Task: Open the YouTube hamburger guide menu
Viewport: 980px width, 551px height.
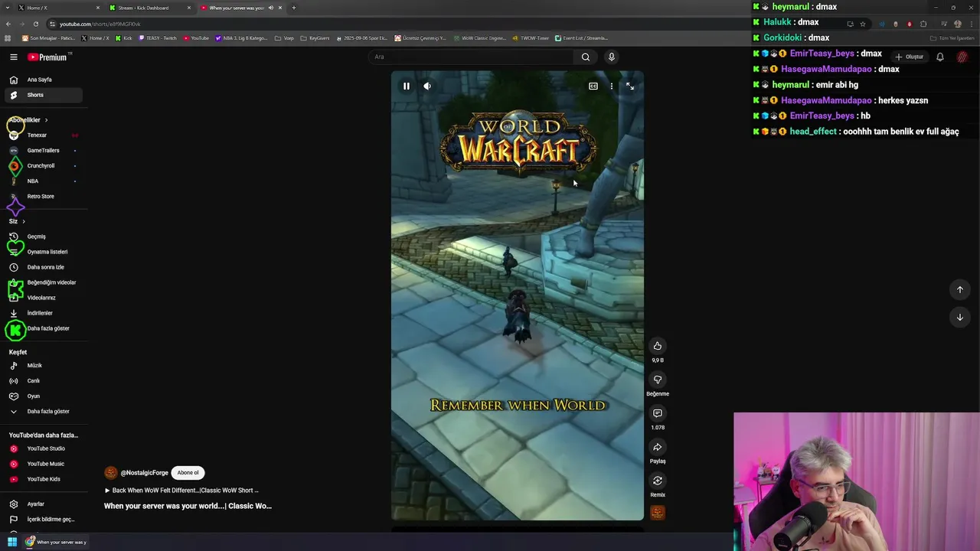Action: tap(13, 57)
